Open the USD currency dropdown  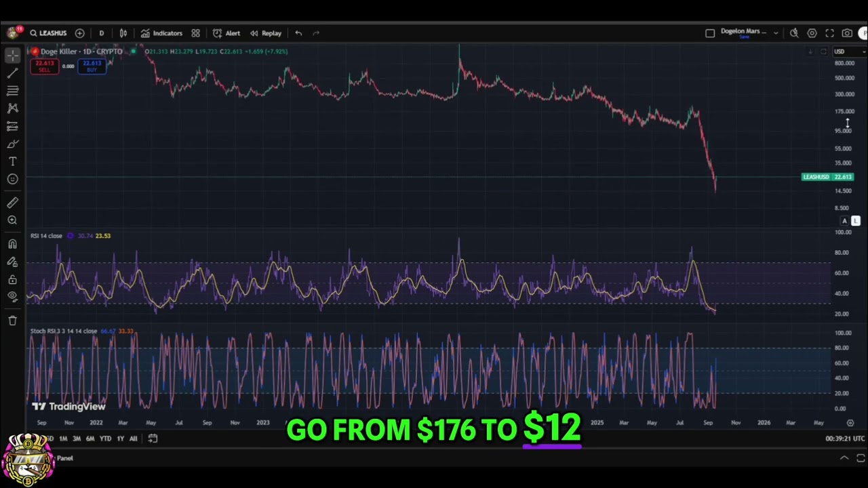coord(850,52)
